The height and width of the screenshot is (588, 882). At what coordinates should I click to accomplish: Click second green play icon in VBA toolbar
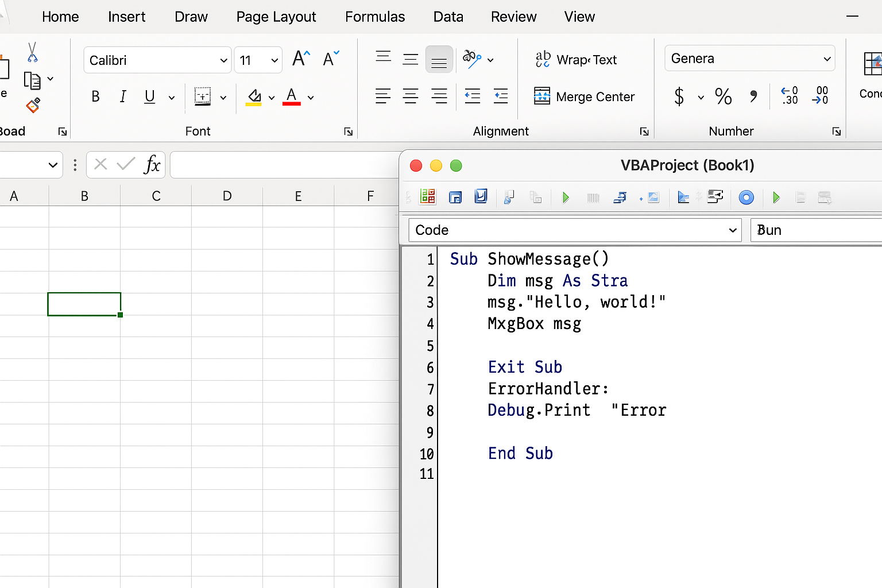tap(776, 198)
